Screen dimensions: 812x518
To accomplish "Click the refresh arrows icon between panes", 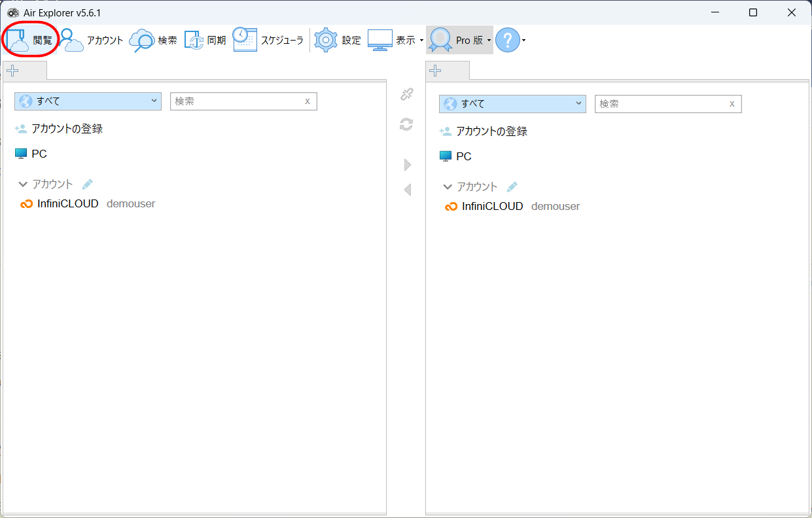I will click(x=406, y=124).
